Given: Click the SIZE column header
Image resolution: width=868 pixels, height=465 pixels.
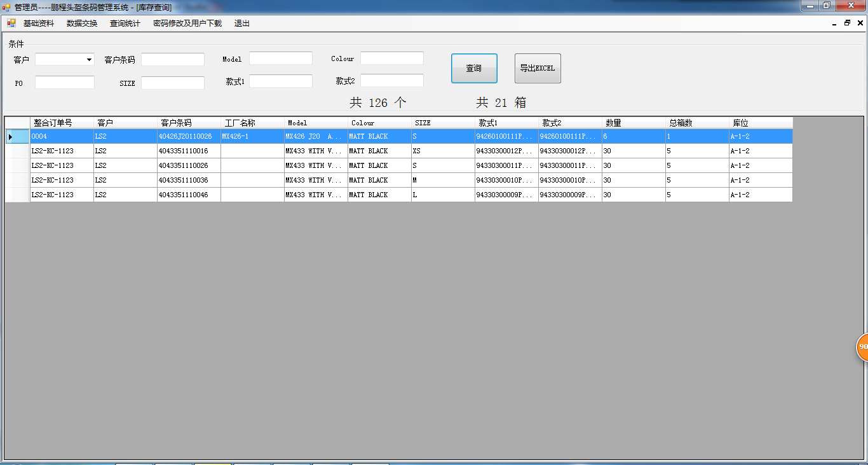Looking at the screenshot, I should click(443, 123).
